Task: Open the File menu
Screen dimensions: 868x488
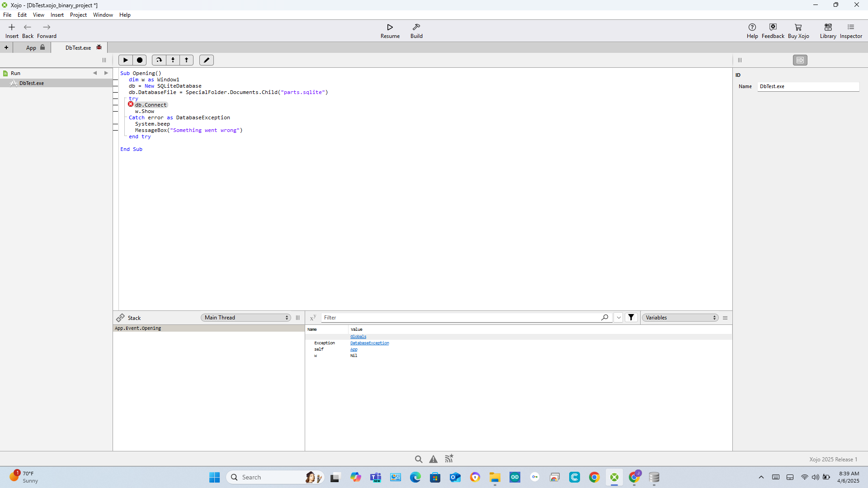Action: tap(7, 15)
